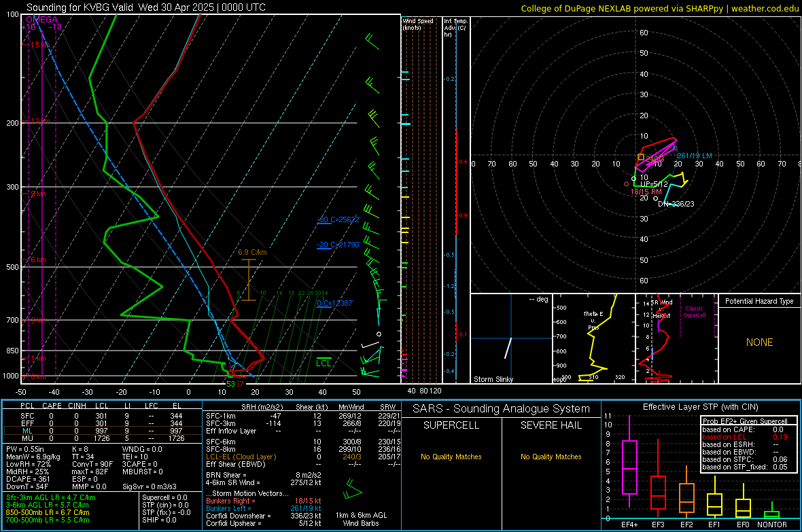Click the 'Potential Hazard Type' header
The image size is (802, 532).
(759, 301)
